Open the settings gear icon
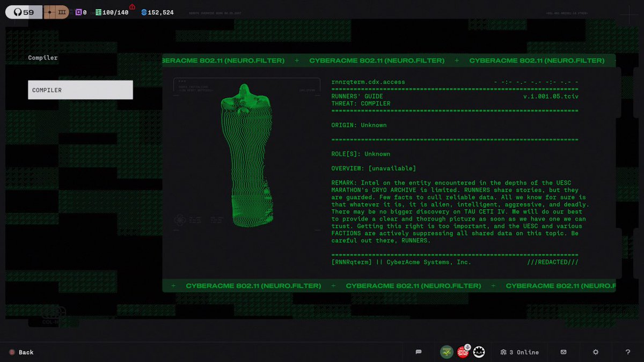Image resolution: width=644 pixels, height=362 pixels. click(596, 352)
